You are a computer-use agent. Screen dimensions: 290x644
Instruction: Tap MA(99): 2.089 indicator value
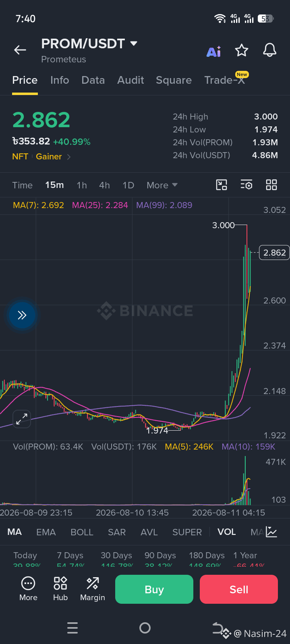[164, 205]
